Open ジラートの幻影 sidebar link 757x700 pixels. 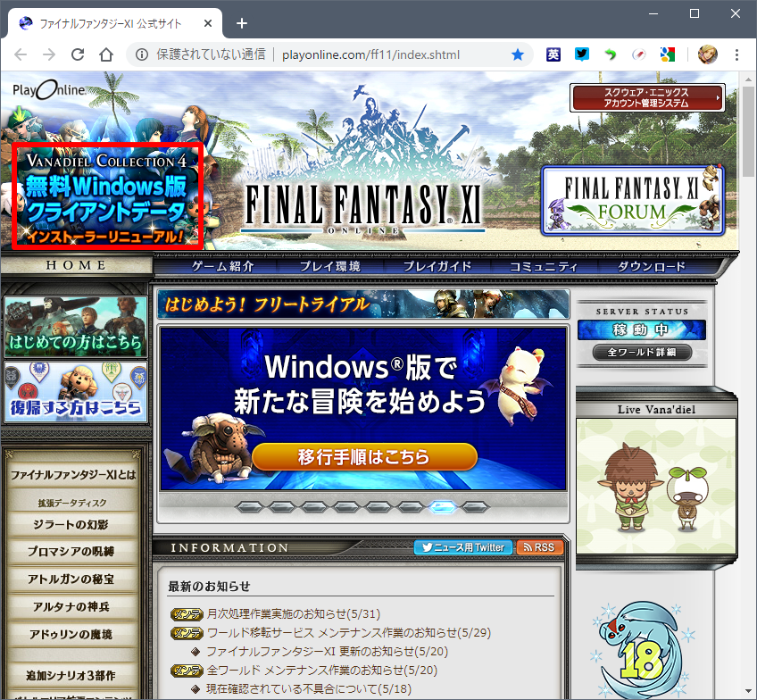coord(71,524)
